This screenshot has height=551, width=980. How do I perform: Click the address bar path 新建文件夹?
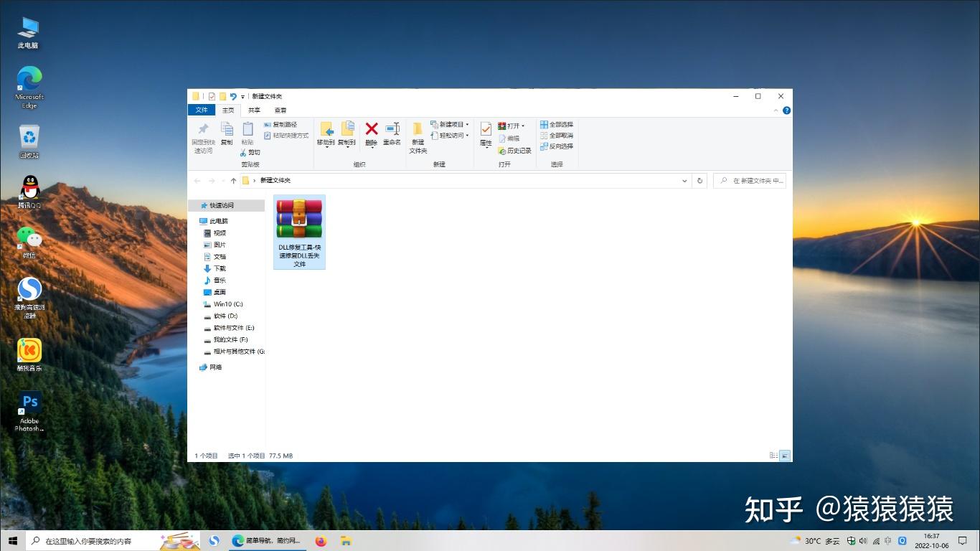click(275, 181)
